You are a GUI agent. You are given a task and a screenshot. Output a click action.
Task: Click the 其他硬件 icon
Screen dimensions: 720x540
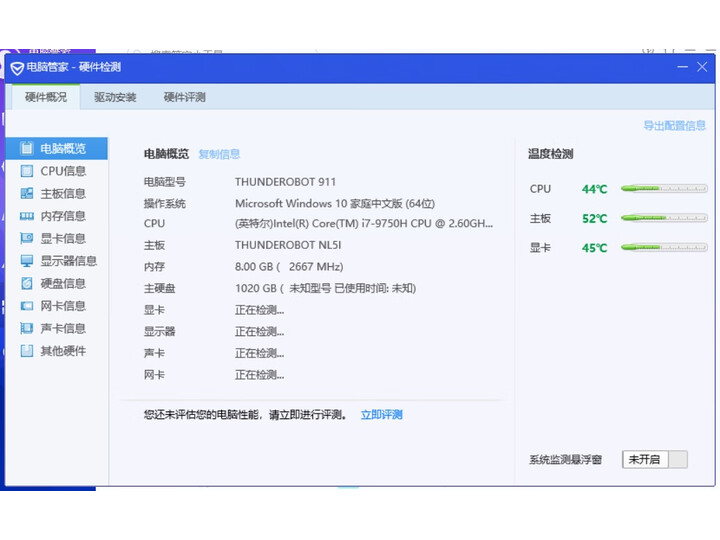pyautogui.click(x=27, y=350)
